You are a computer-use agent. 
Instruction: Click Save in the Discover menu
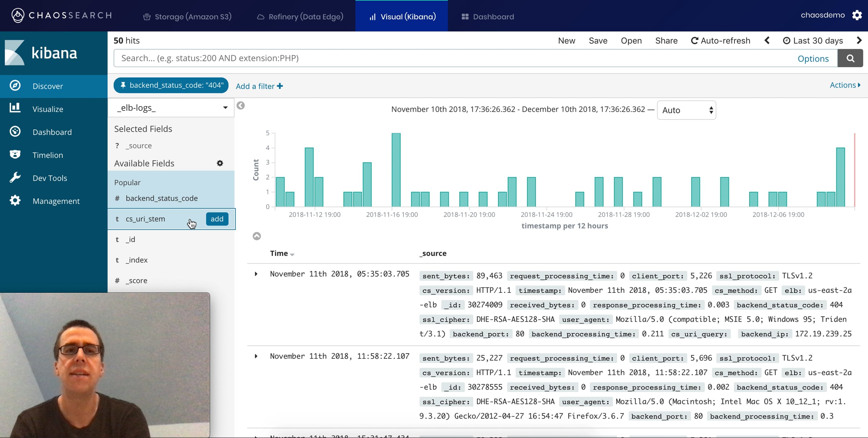[598, 41]
